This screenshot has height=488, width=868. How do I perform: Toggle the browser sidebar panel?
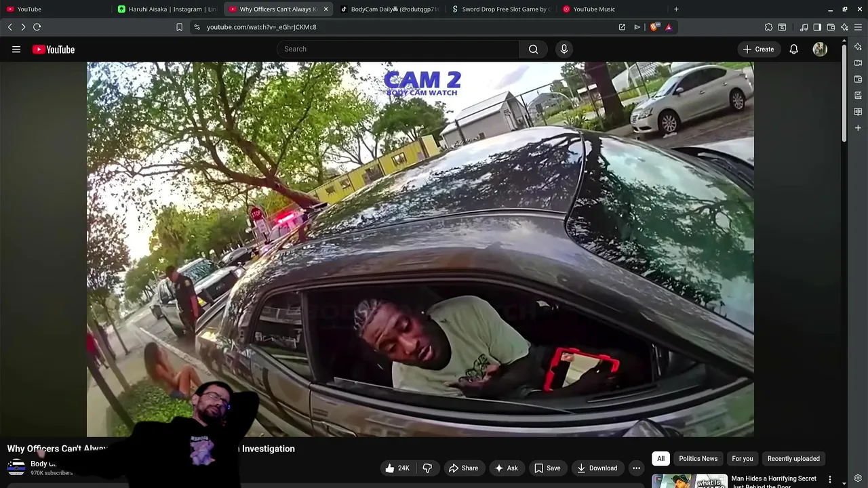tap(817, 27)
